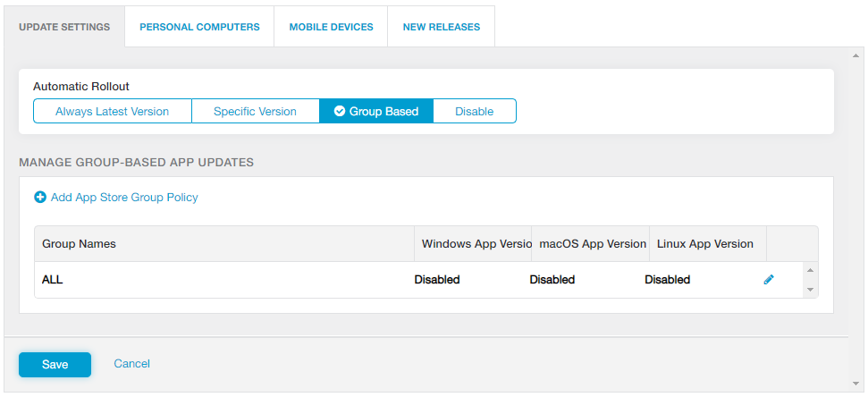Go to the New Releases tab

coord(441,27)
